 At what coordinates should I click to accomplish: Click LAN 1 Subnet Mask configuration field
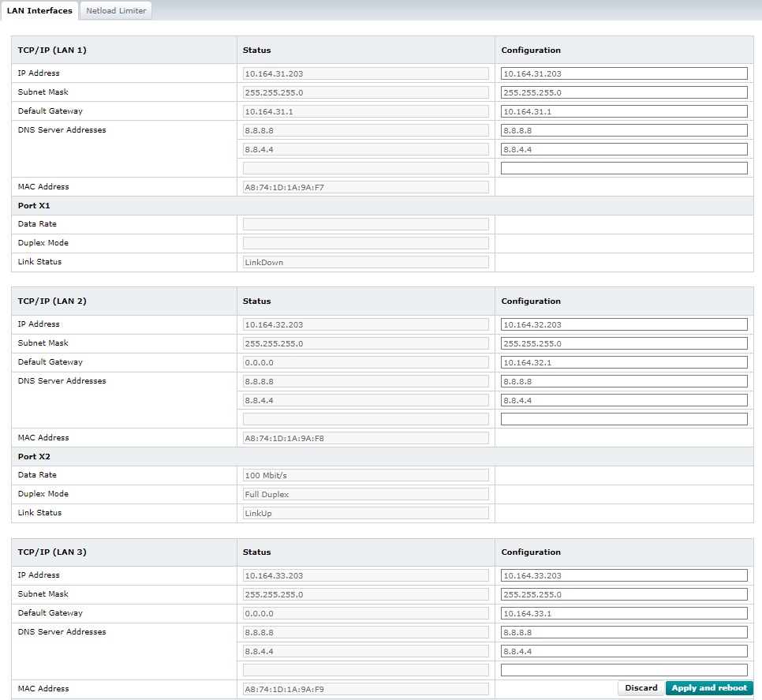[x=623, y=92]
